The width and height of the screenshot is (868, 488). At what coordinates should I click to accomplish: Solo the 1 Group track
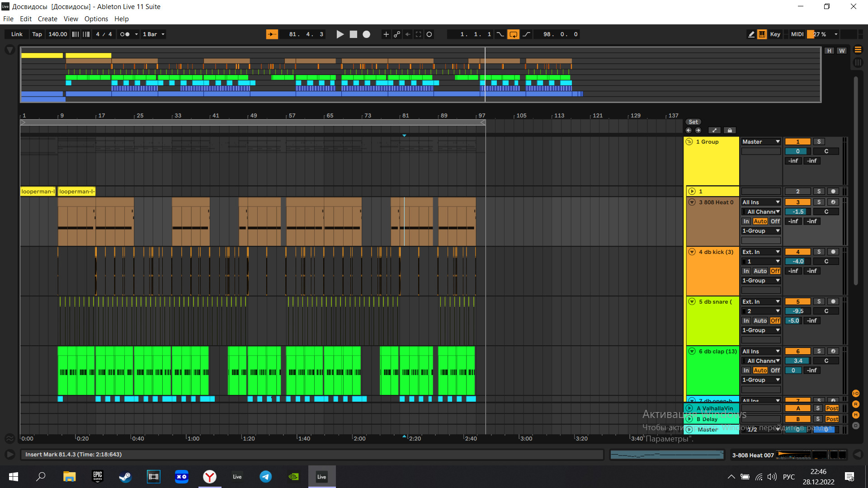[x=819, y=142]
